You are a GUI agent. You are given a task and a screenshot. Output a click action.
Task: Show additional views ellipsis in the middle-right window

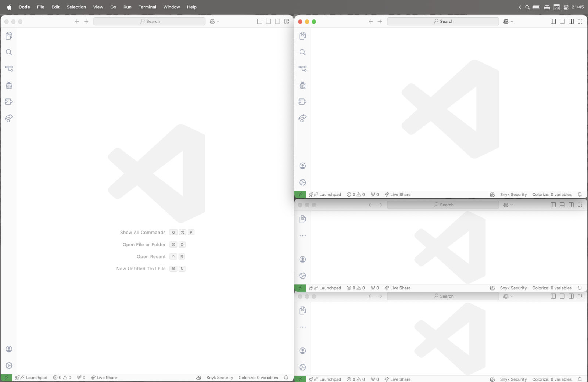point(302,236)
